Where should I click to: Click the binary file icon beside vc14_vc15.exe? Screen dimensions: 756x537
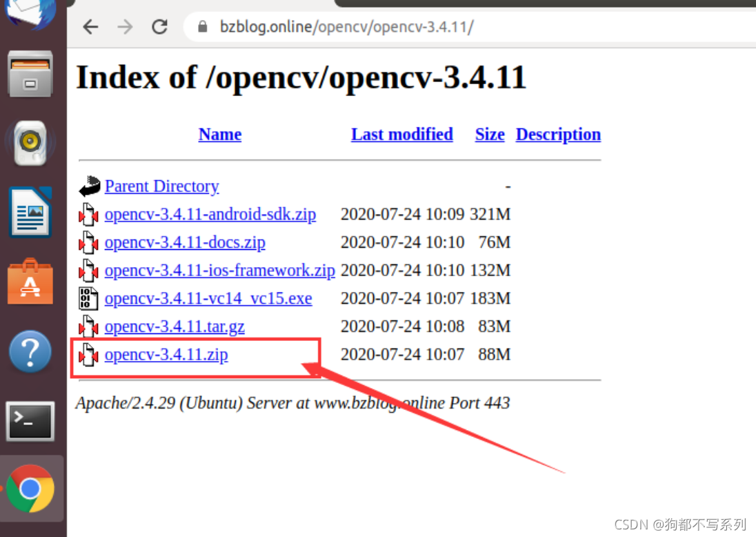click(x=89, y=298)
